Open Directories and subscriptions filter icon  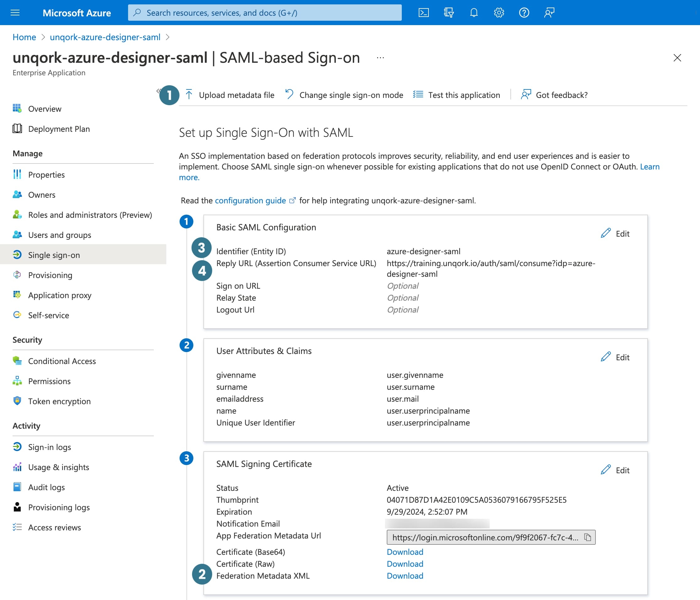pos(449,13)
